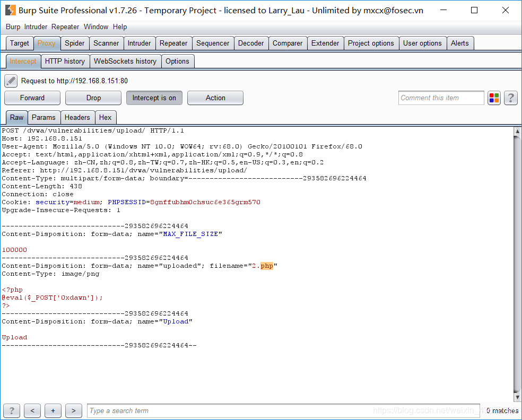Image resolution: width=522 pixels, height=420 pixels.
Task: Open the Repeater tool tab
Action: (173, 43)
